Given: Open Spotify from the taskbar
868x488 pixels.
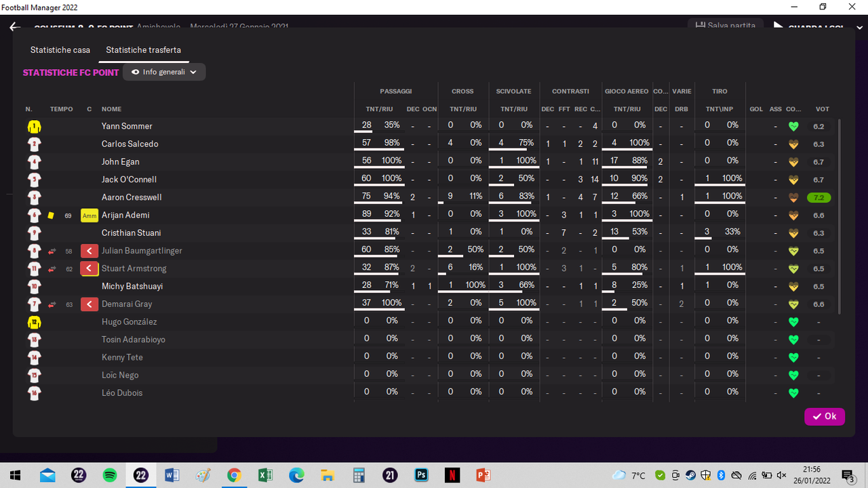Looking at the screenshot, I should (110, 475).
